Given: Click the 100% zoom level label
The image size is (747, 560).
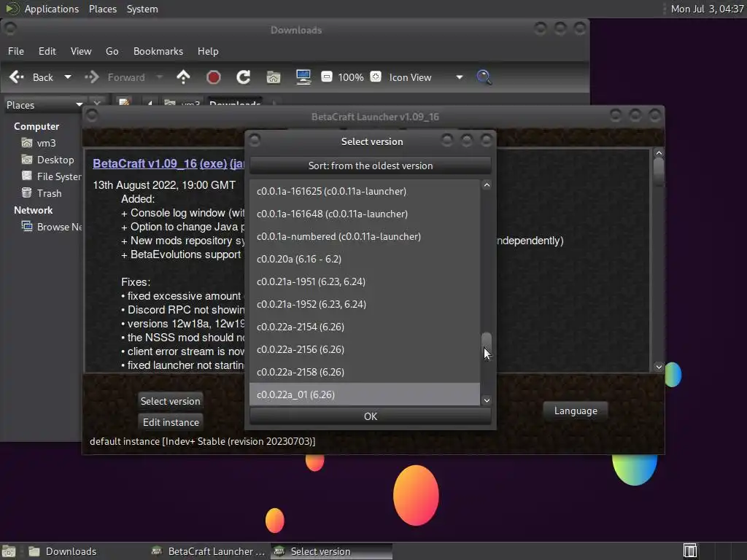Looking at the screenshot, I should 351,77.
